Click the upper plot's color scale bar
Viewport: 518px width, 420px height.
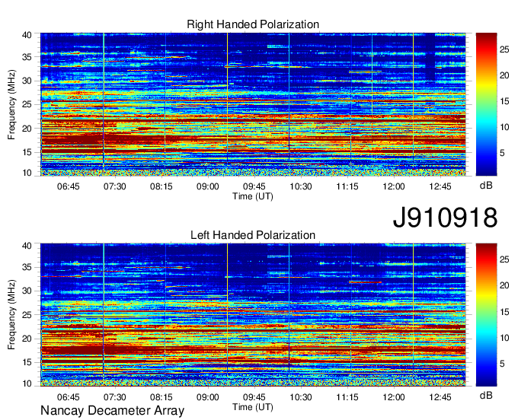tap(486, 104)
